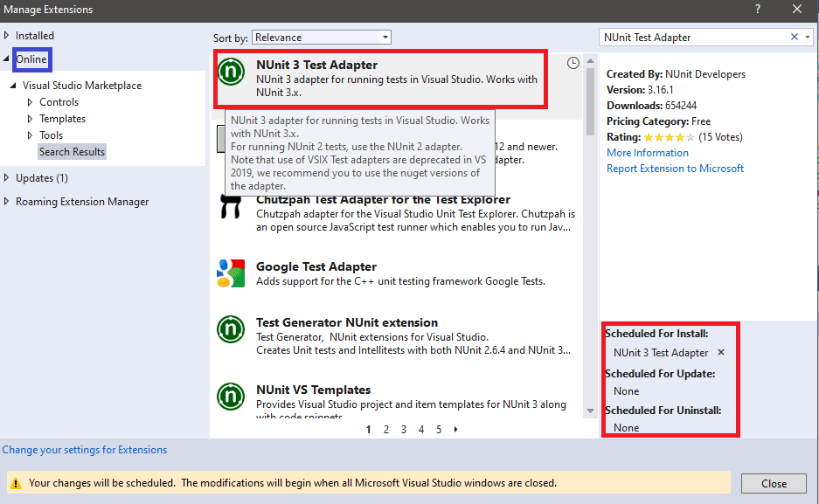
Task: Cancel the scheduled NUnit 3 Test Adapter install
Action: click(x=720, y=353)
